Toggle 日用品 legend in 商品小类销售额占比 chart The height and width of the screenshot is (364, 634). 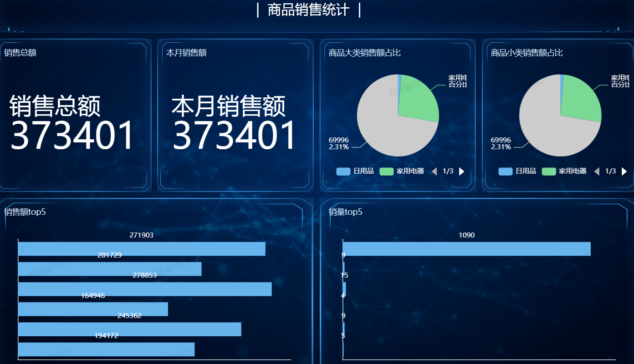pyautogui.click(x=517, y=172)
